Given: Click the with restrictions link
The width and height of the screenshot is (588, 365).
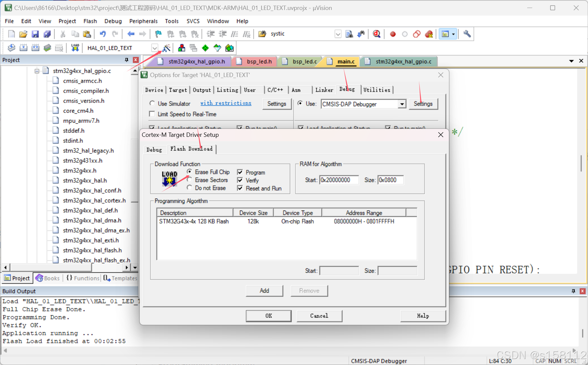Looking at the screenshot, I should [226, 103].
